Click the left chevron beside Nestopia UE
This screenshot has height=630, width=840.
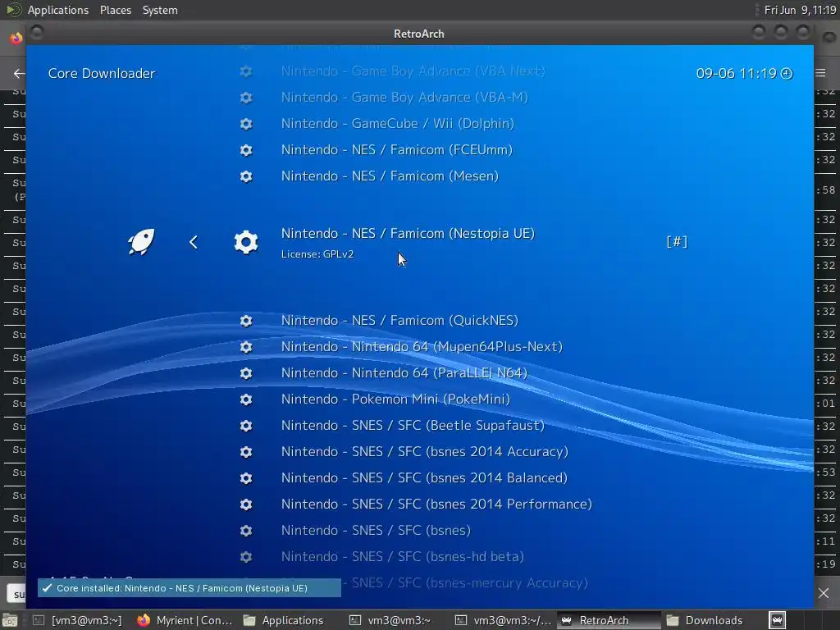click(x=194, y=242)
